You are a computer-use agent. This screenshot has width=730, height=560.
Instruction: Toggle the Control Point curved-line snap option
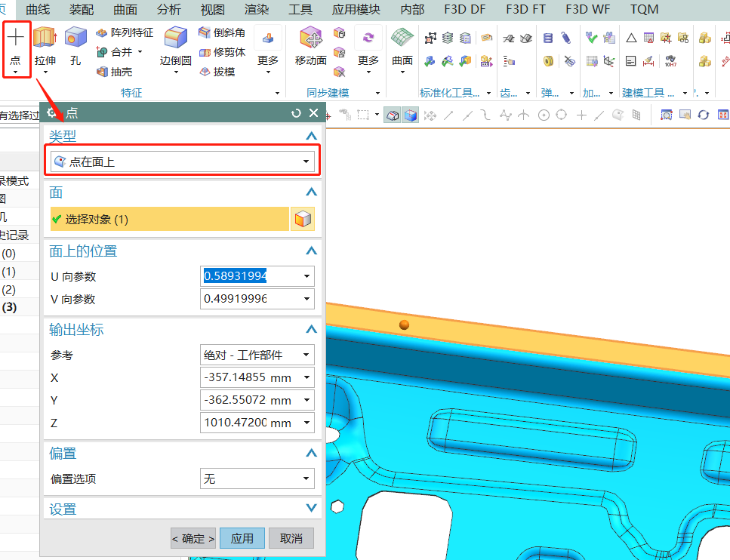[x=485, y=115]
